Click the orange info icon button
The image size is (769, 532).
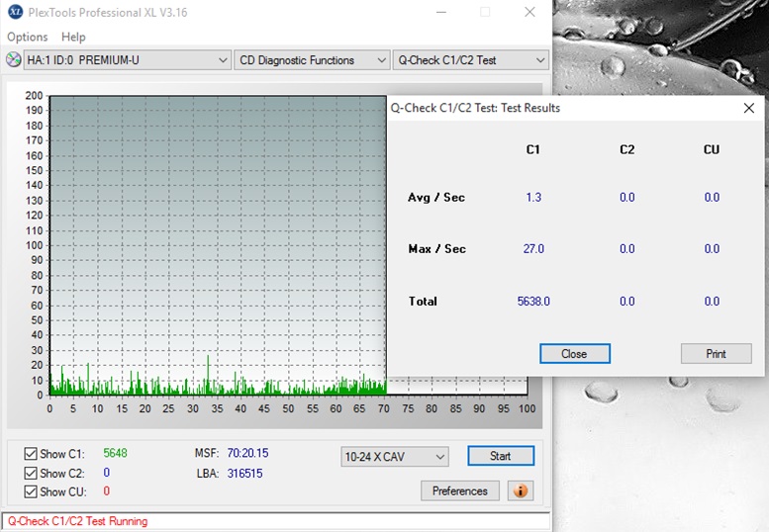point(521,490)
